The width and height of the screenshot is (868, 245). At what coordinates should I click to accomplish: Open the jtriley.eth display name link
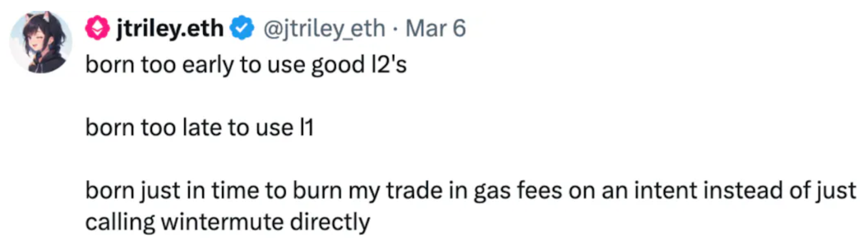tap(170, 28)
